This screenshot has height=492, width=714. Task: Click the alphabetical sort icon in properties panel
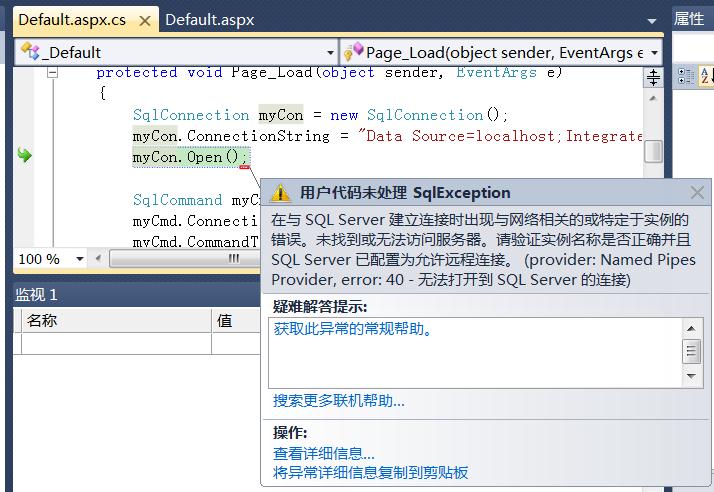(x=706, y=76)
